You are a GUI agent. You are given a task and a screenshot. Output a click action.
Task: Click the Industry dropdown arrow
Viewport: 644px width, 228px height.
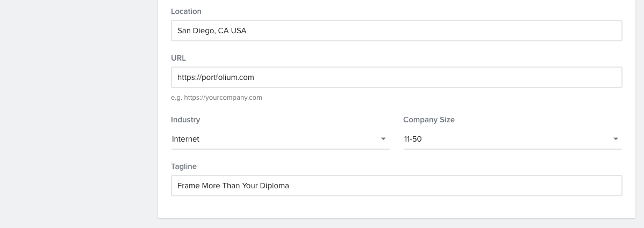click(383, 139)
